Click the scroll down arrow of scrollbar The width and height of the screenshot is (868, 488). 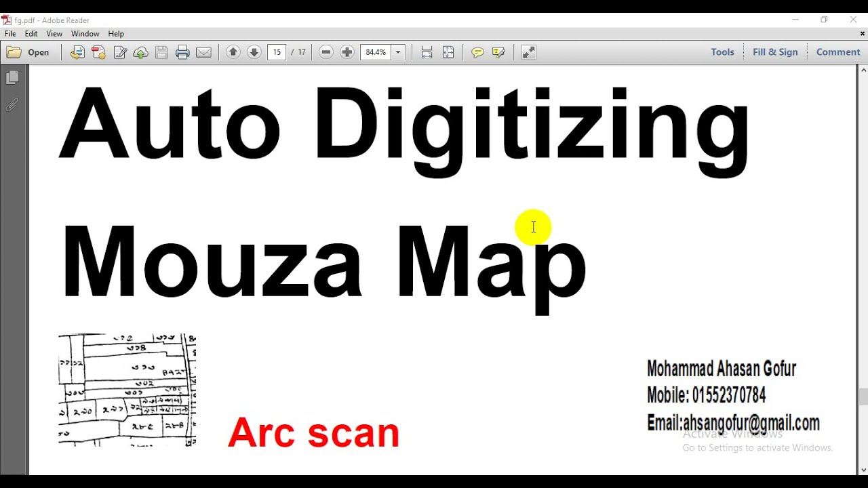pos(863,470)
